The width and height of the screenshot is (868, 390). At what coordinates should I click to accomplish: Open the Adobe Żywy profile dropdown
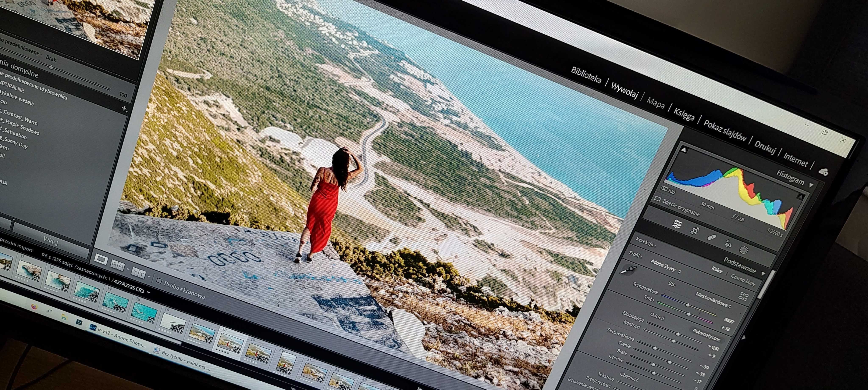665,266
